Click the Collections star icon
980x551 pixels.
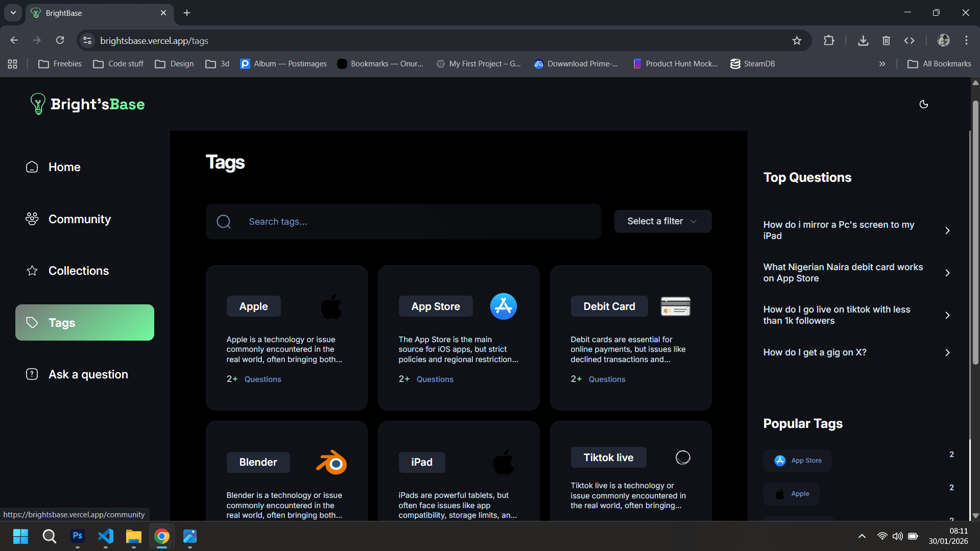click(x=32, y=271)
